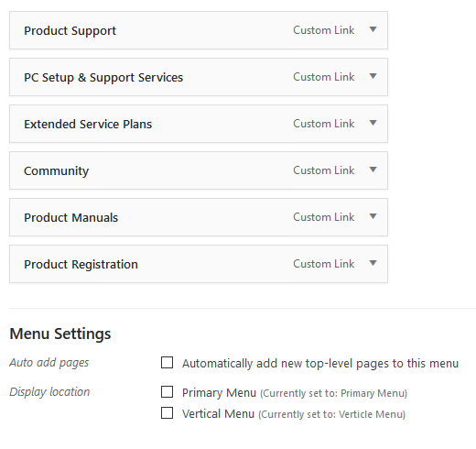Screen dimensions: 476x449
Task: Click Custom Link label on Product Support
Action: pyautogui.click(x=324, y=30)
